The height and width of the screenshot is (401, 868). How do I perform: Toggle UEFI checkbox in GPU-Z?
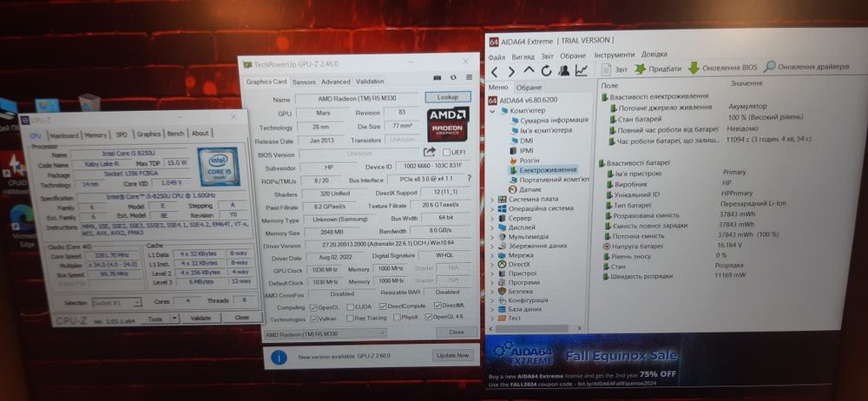(x=447, y=152)
